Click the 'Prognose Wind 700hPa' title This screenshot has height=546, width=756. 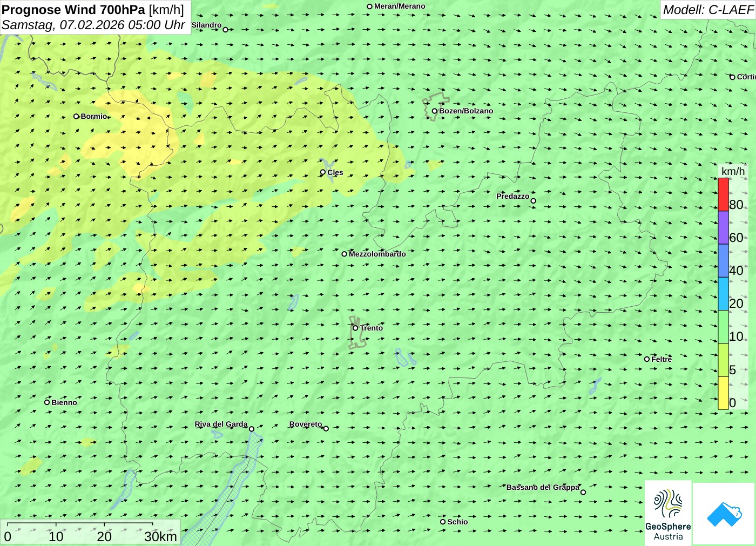[73, 10]
